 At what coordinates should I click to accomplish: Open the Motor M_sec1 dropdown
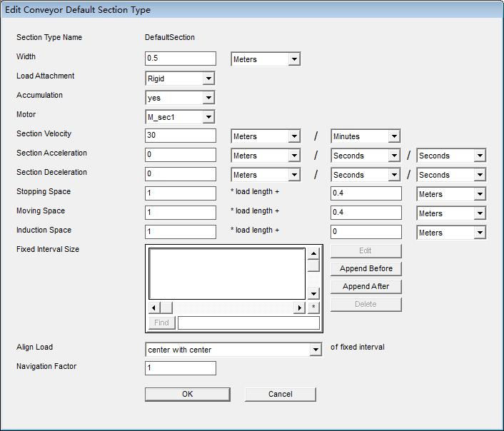pos(180,117)
